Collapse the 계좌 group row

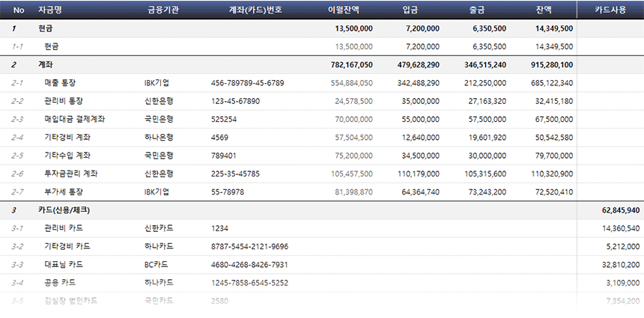pyautogui.click(x=45, y=65)
